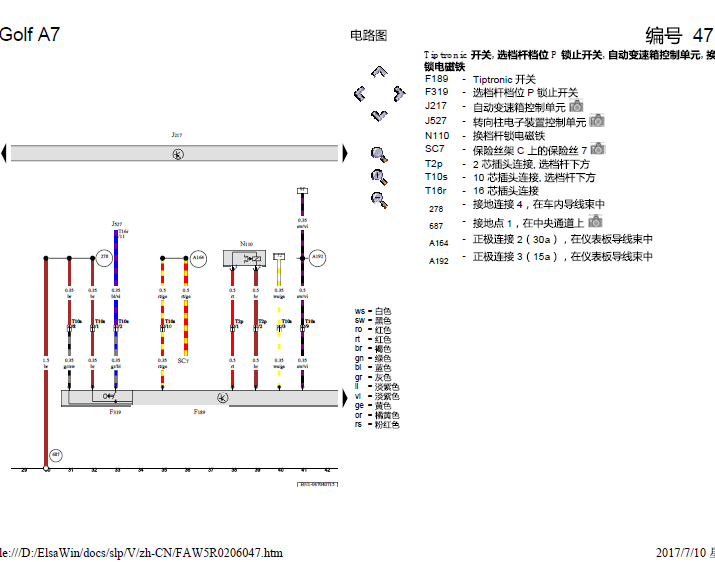Screen dimensions: 715x562
Task: Click the ge 黄色 color key entry
Action: pyautogui.click(x=373, y=406)
